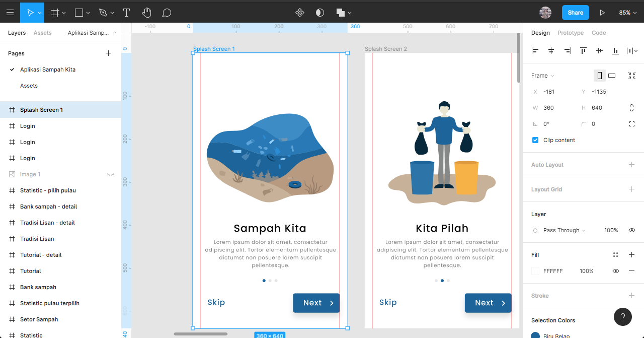The width and height of the screenshot is (644, 338).
Task: Click Independent corners icon
Action: pos(632,124)
